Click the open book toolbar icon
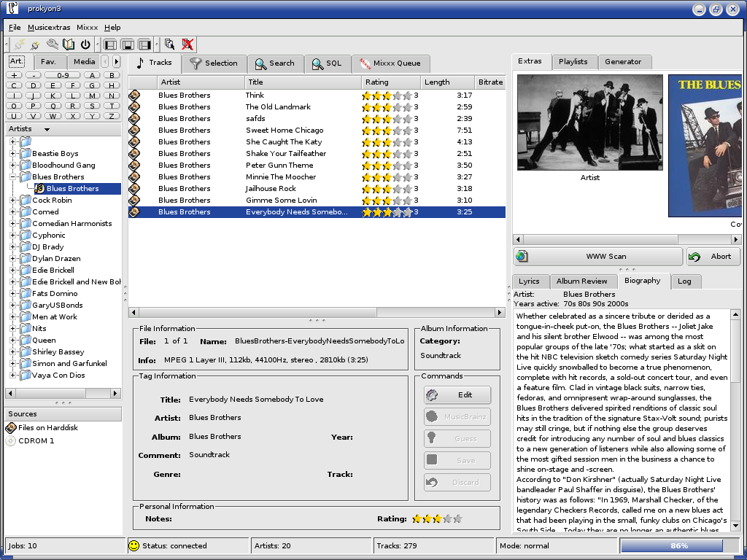The height and width of the screenshot is (560, 747). [69, 44]
